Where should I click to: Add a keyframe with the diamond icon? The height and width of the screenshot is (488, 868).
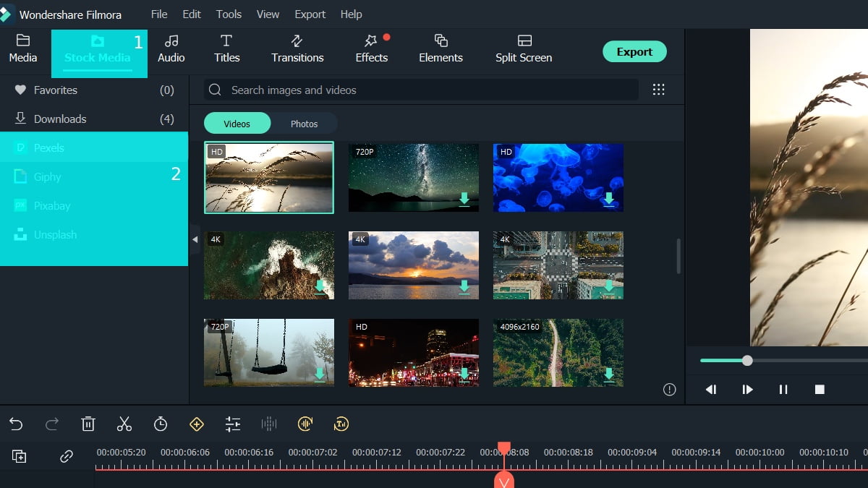(x=197, y=424)
